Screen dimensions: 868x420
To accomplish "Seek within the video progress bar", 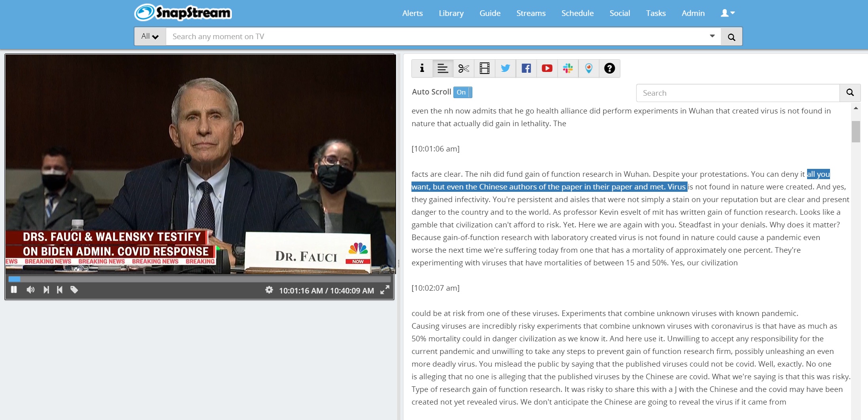I will pyautogui.click(x=199, y=279).
